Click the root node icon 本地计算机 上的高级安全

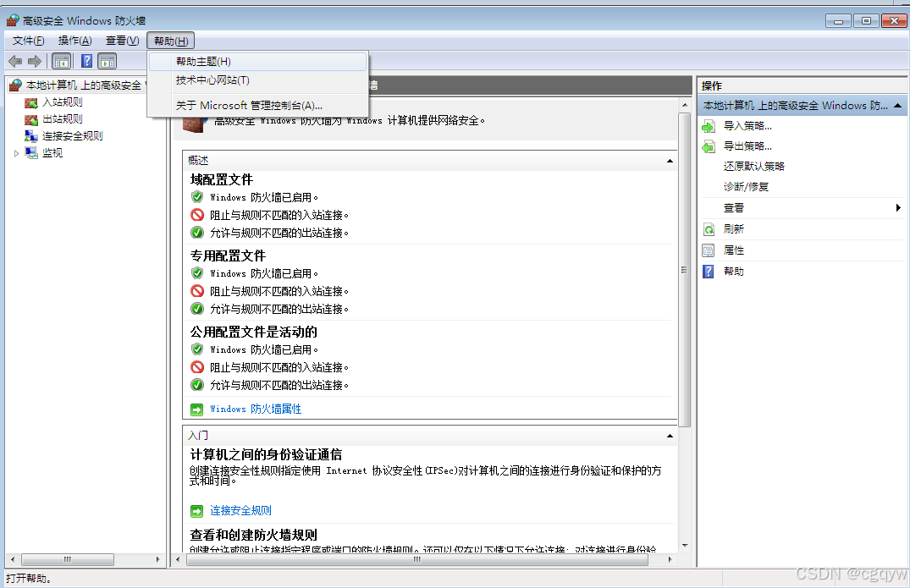16,85
